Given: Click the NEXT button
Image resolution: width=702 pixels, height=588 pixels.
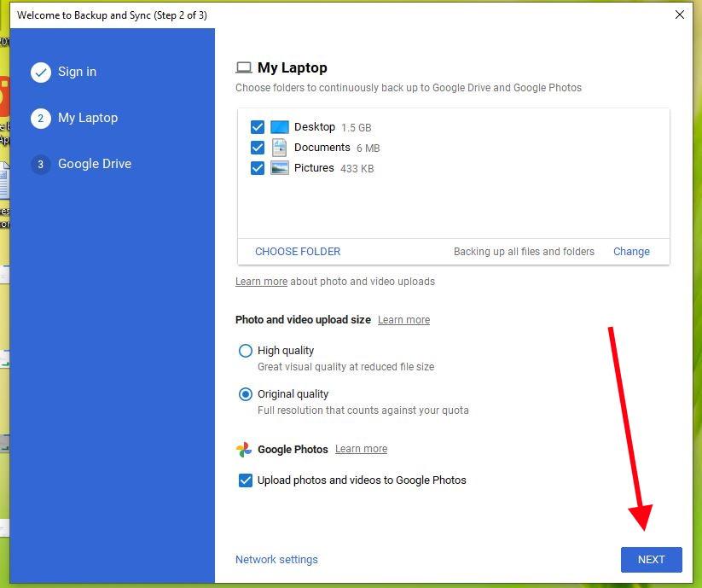Looking at the screenshot, I should click(652, 559).
